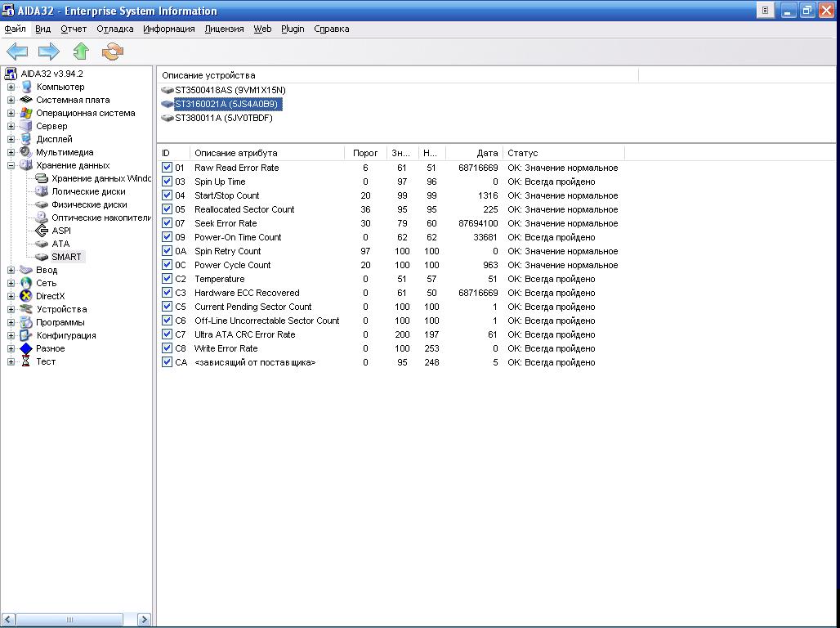
Task: Click the Операционная система Windows icon
Action: point(26,113)
